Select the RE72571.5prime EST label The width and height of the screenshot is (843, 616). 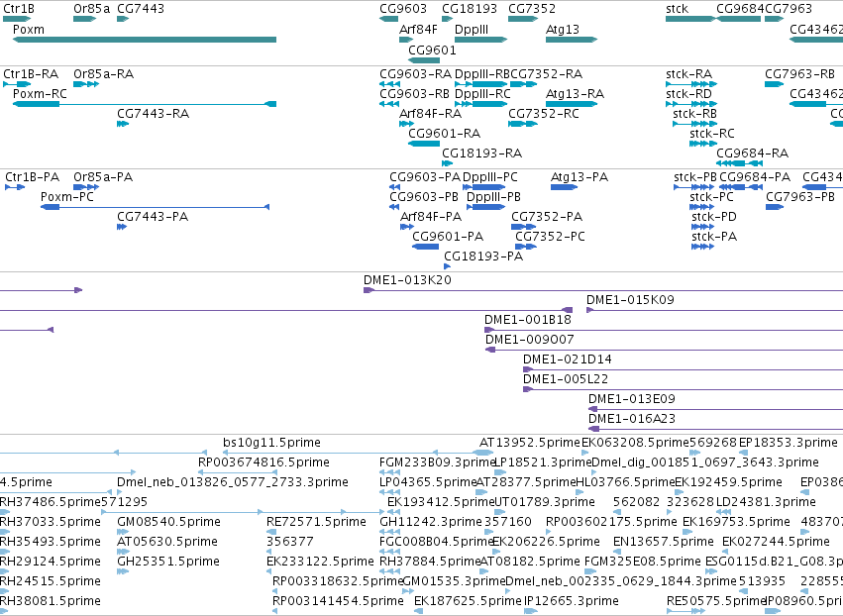pos(317,523)
